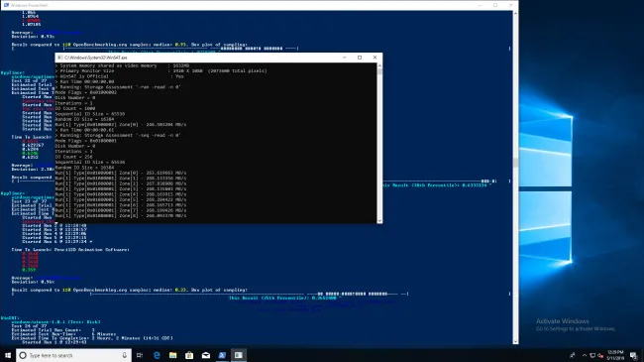The image size is (644, 362).
Task: Open the WinSAT.exe window title icon menu
Action: tap(60, 58)
